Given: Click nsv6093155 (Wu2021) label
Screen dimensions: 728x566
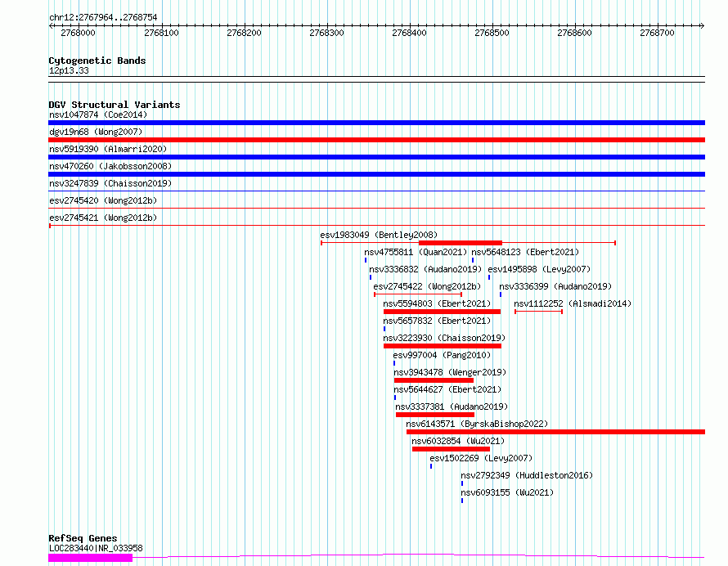Looking at the screenshot, I should point(507,492).
